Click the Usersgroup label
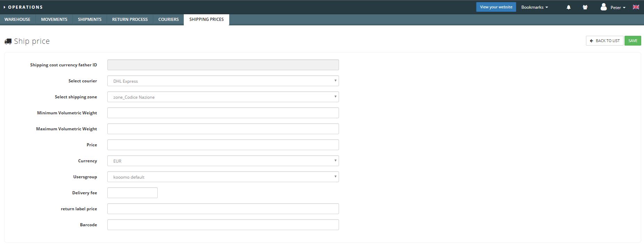This screenshot has height=244, width=644. (x=85, y=177)
